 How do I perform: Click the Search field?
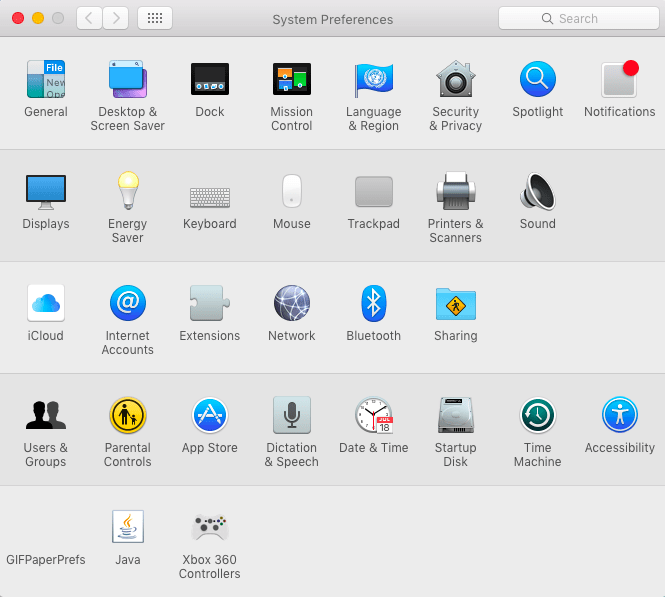[578, 19]
